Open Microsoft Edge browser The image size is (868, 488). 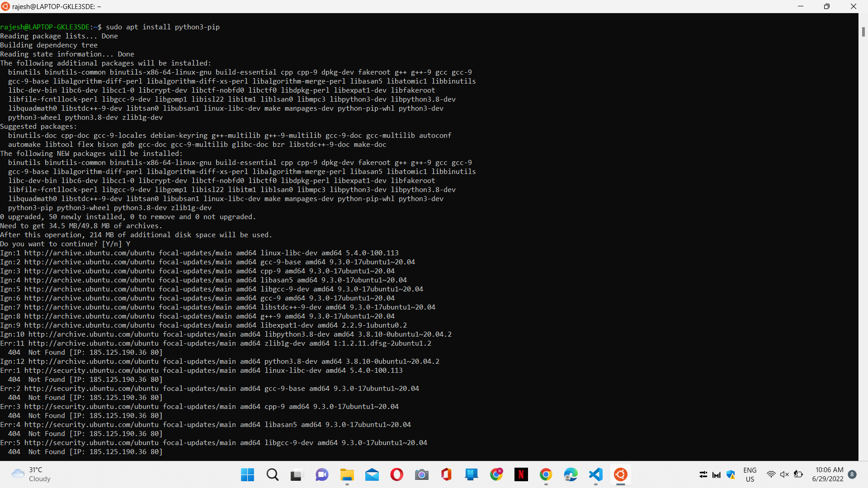pyautogui.click(x=571, y=474)
